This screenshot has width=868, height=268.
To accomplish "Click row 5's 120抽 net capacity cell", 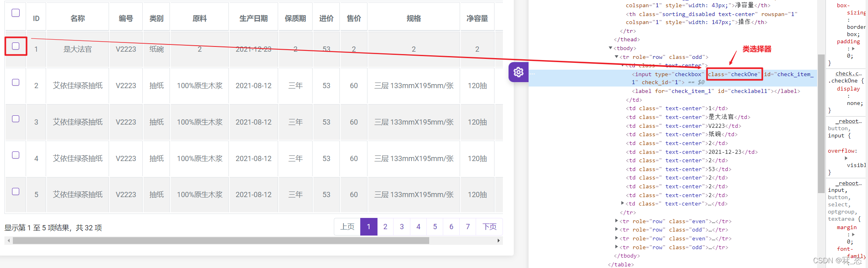I will (477, 194).
